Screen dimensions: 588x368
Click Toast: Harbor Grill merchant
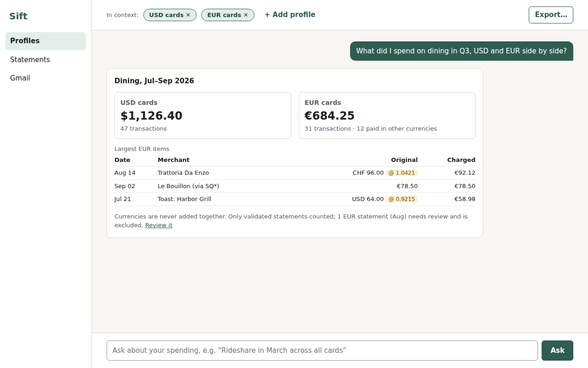[x=184, y=199]
